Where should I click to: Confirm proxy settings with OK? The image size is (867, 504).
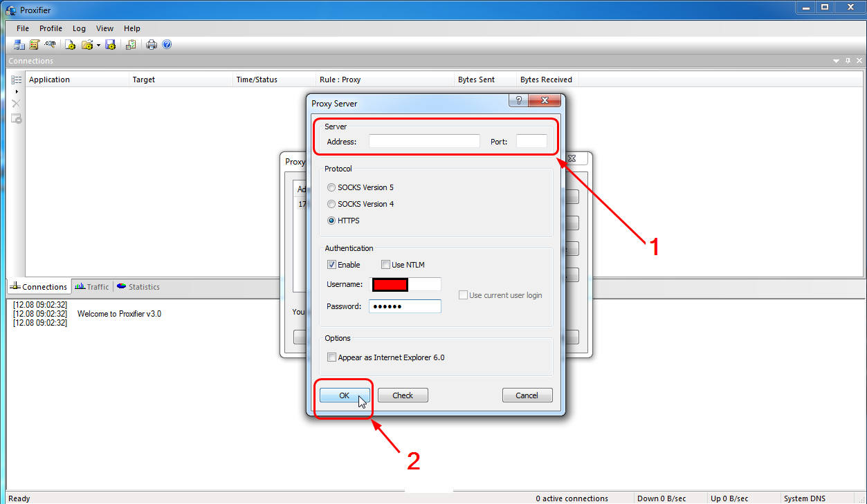(345, 395)
